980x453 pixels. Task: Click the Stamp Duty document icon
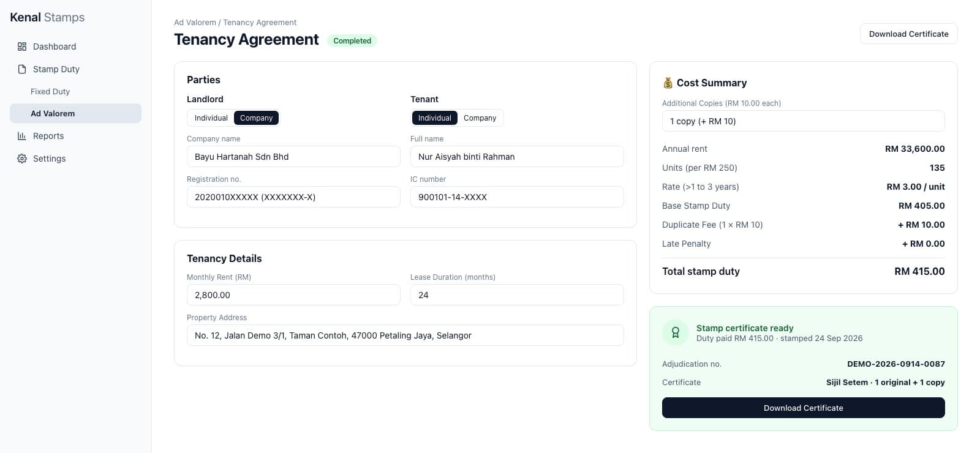coord(22,69)
